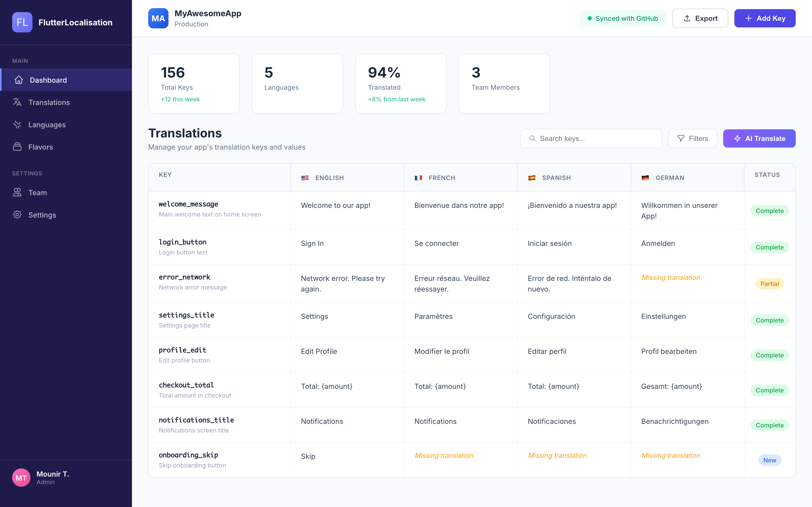Select Flavors from the sidebar menu
812x507 pixels.
[40, 147]
